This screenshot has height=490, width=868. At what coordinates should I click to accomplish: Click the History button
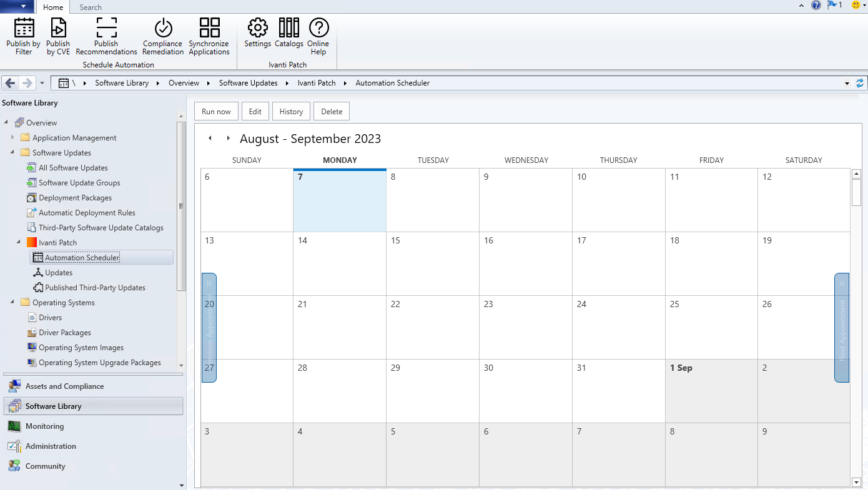click(291, 112)
